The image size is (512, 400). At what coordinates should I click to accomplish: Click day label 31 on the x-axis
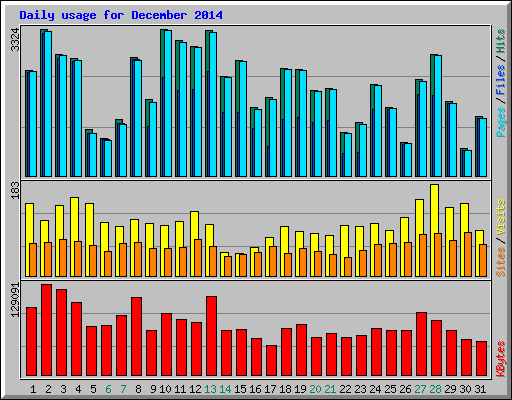pos(480,389)
